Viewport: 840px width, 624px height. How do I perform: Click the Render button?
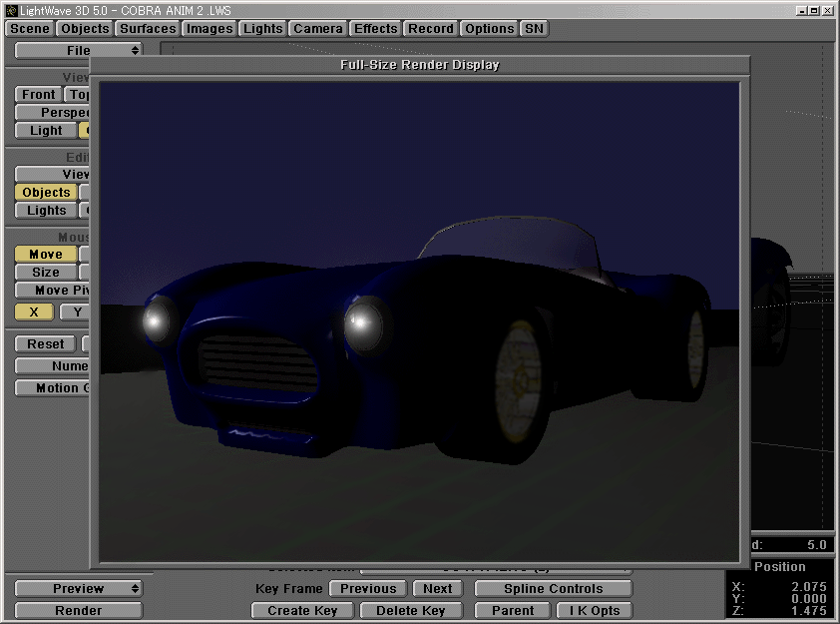pos(77,610)
